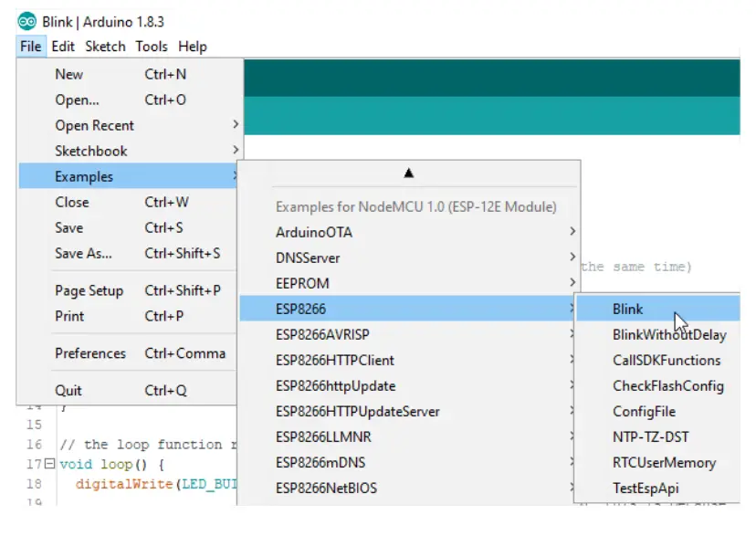
Task: Choose Quit from the File menu
Action: point(128,391)
